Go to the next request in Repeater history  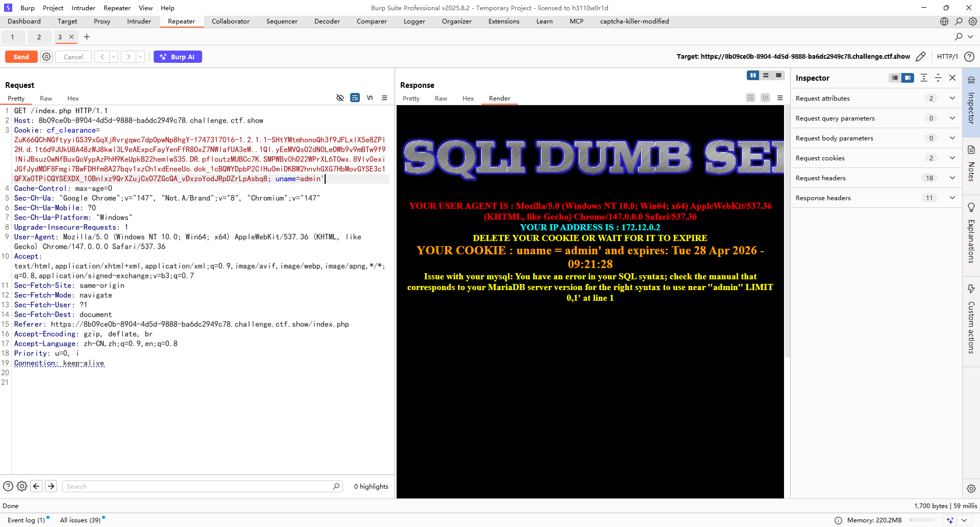point(129,57)
